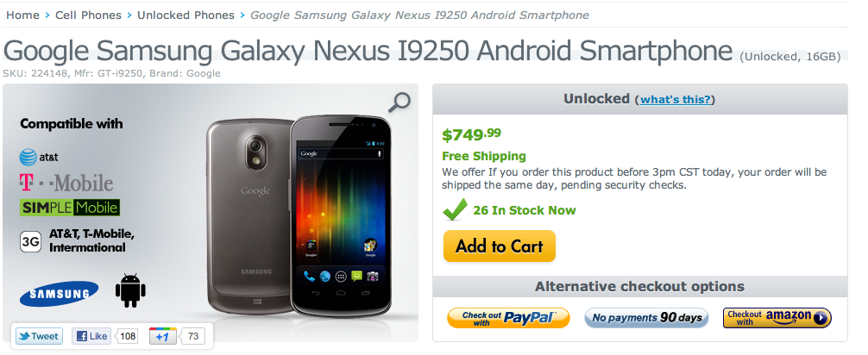Click the Samsung oval logo
Image resolution: width=868 pixels, height=355 pixels.
60,294
